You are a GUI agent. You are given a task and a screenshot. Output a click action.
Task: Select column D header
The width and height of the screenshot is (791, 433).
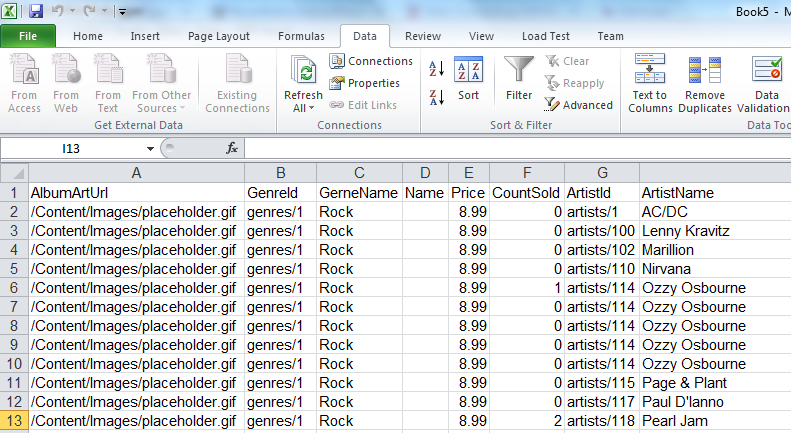coord(425,173)
